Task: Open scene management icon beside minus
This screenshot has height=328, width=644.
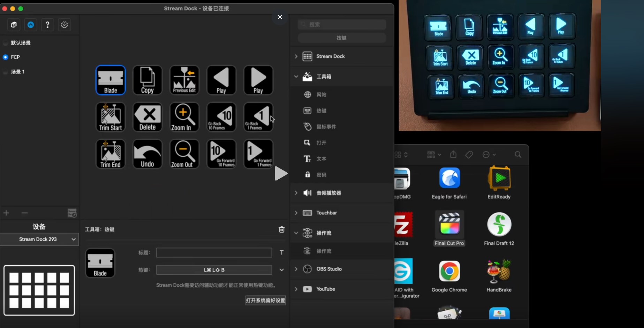Action: tap(72, 213)
